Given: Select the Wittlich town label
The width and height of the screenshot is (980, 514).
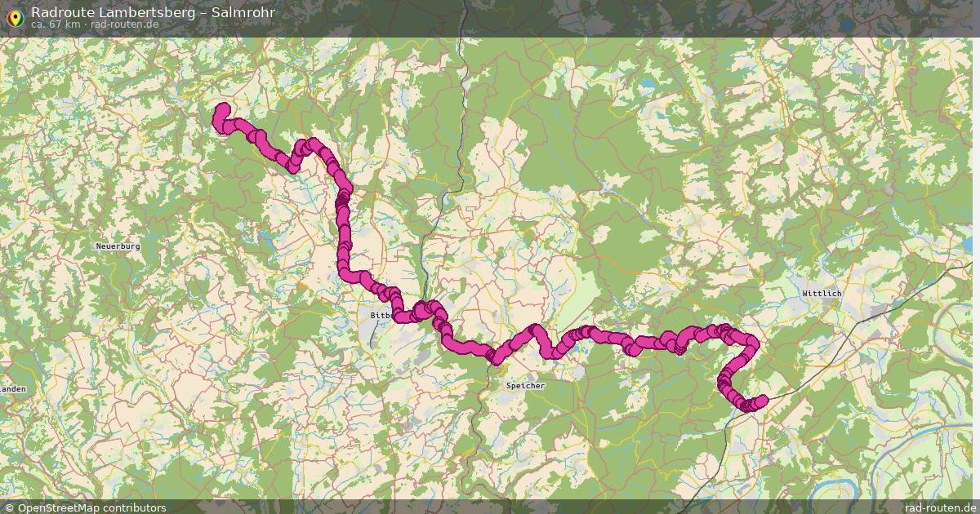Looking at the screenshot, I should (822, 293).
